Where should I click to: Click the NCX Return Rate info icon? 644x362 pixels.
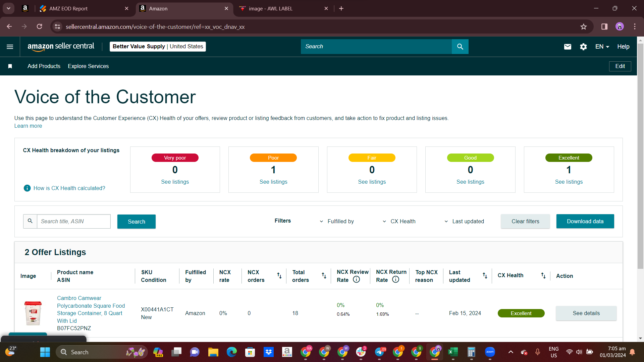click(x=396, y=280)
